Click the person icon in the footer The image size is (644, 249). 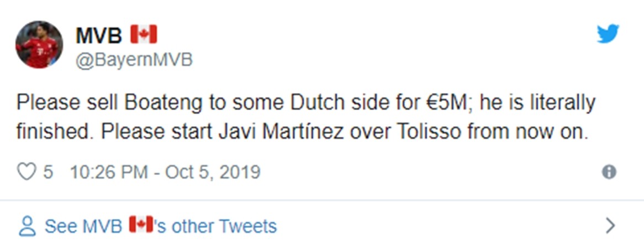(x=26, y=226)
